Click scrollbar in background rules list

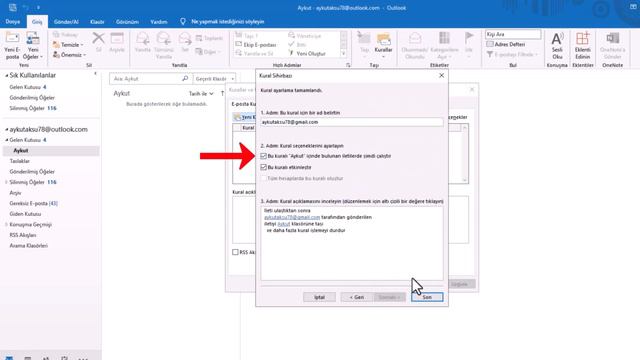(x=464, y=154)
